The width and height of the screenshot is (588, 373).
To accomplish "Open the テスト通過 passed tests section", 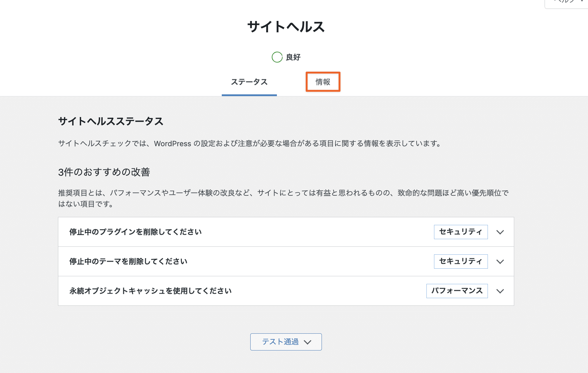I will 285,342.
